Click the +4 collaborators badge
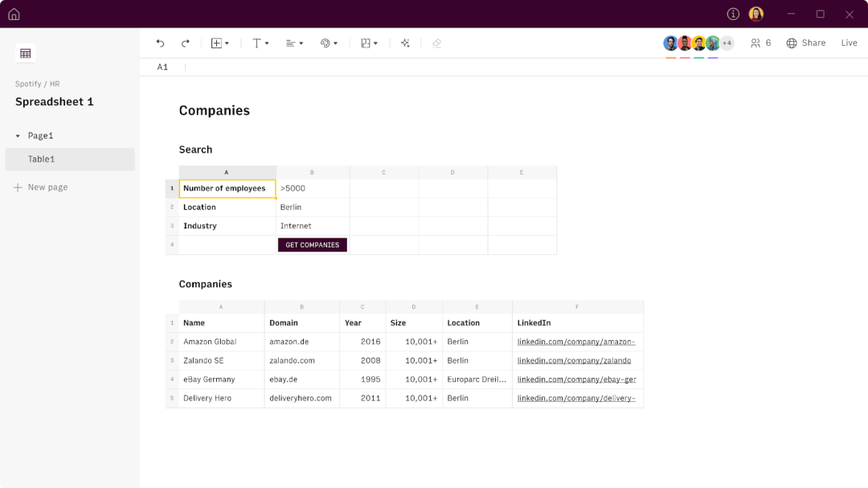This screenshot has width=868, height=488. 727,43
